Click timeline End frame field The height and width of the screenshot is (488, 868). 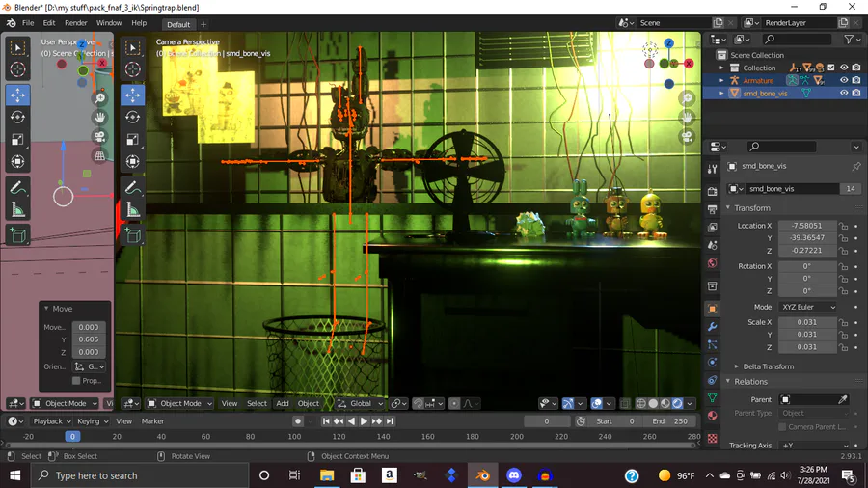click(670, 421)
